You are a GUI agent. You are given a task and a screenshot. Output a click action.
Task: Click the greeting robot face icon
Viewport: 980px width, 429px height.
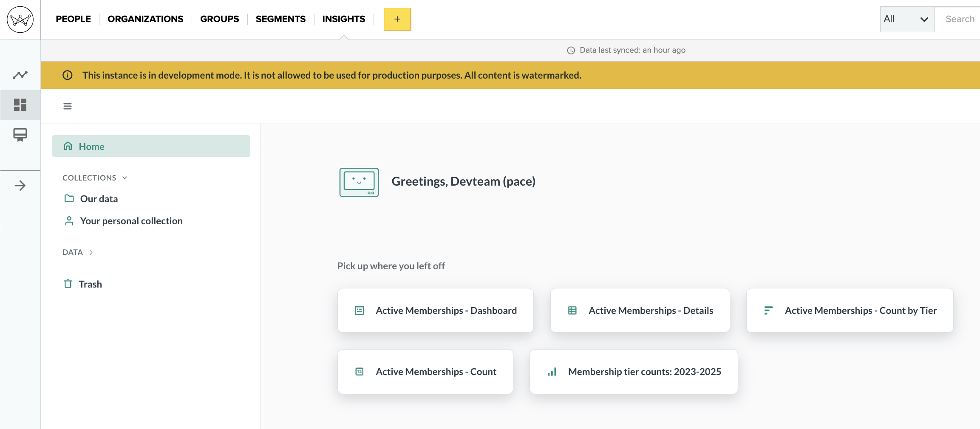click(x=359, y=182)
